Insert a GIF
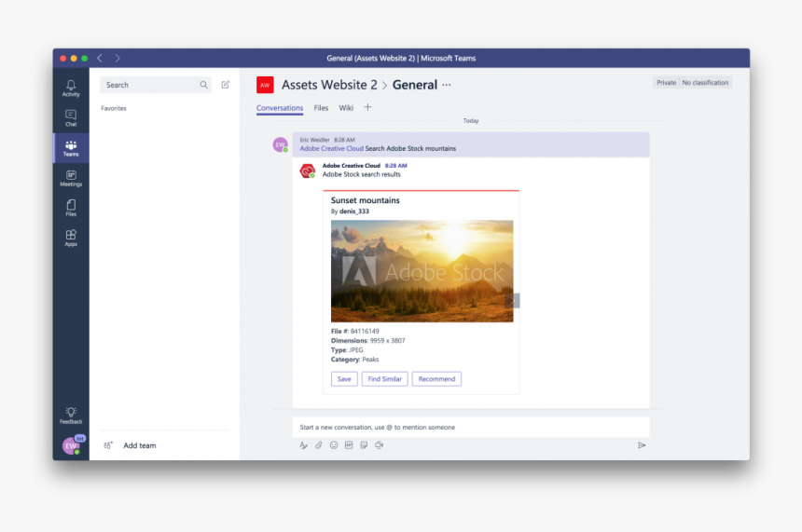This screenshot has width=802, height=532. click(349, 445)
